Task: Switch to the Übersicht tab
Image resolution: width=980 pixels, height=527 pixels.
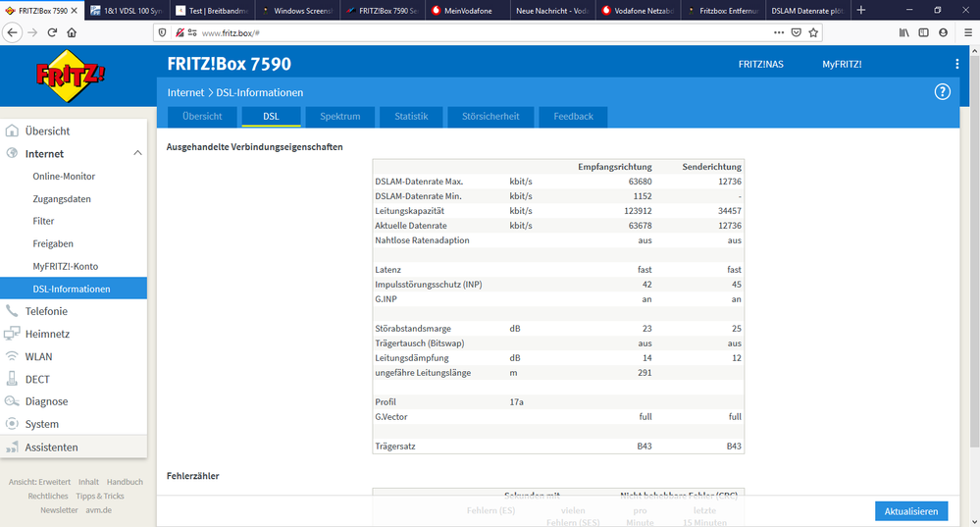Action: point(202,116)
